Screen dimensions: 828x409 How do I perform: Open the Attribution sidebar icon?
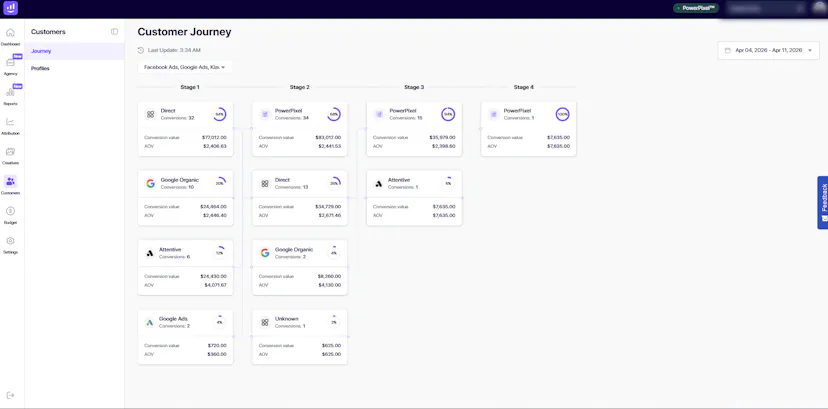coord(10,122)
